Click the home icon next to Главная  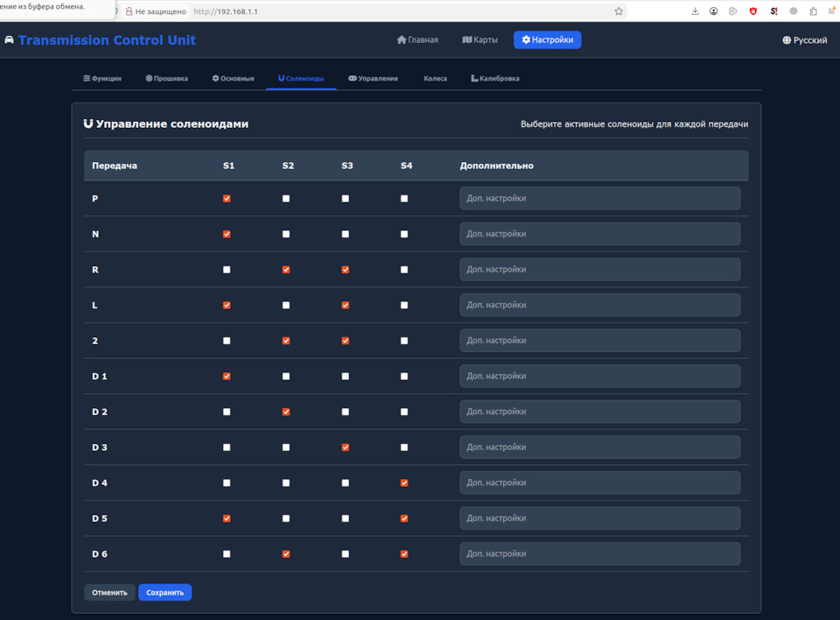click(402, 39)
